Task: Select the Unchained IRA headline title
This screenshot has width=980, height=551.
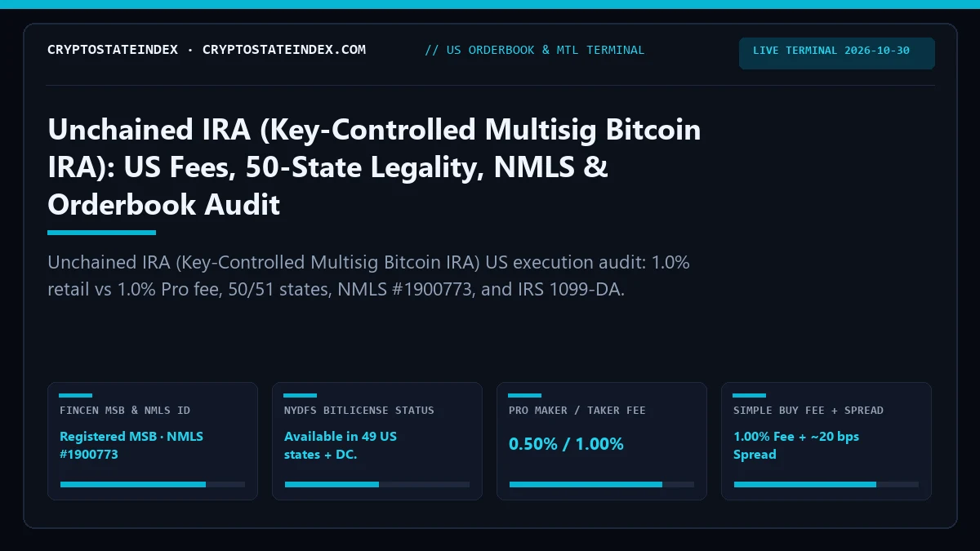Action: click(x=374, y=167)
